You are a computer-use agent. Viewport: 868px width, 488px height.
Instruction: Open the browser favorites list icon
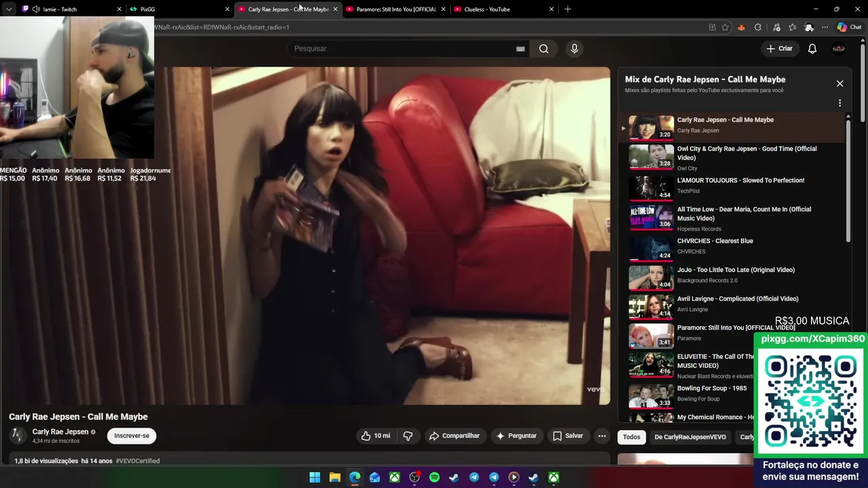pos(792,27)
